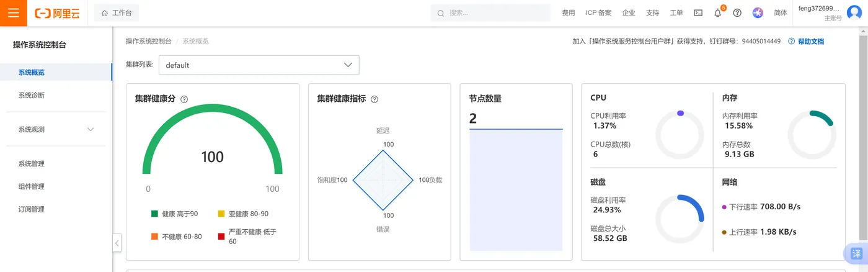Click the 内存总数 value 9.13 GB
Image resolution: width=868 pixels, height=272 pixels.
739,154
